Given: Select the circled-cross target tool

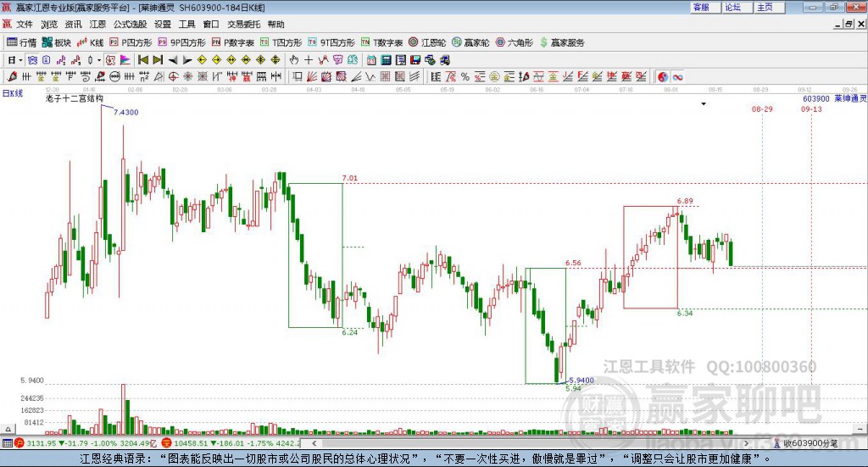Looking at the screenshot, I should tap(173, 76).
